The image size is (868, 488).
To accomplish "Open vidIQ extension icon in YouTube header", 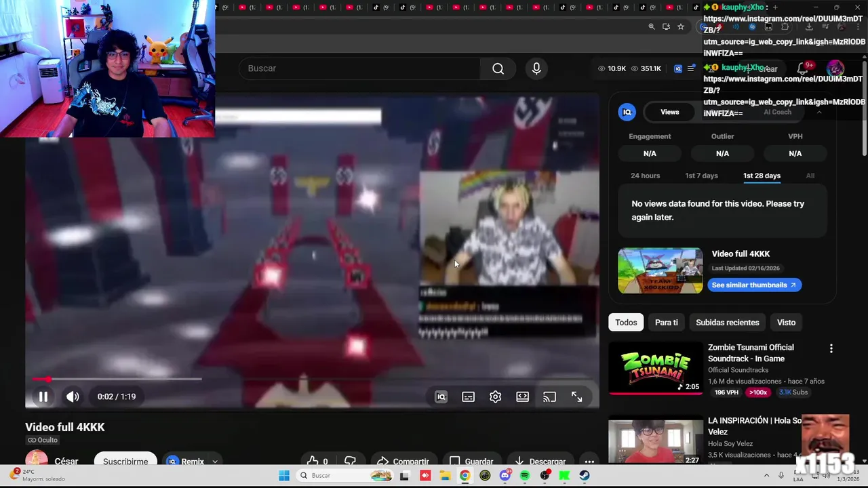I will point(678,68).
